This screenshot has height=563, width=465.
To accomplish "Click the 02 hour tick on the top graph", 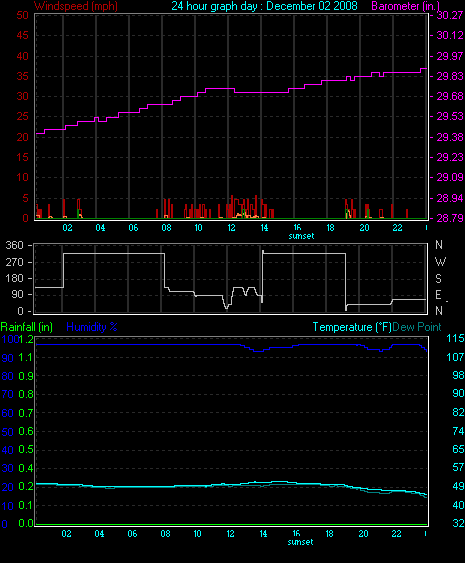I will (67, 228).
